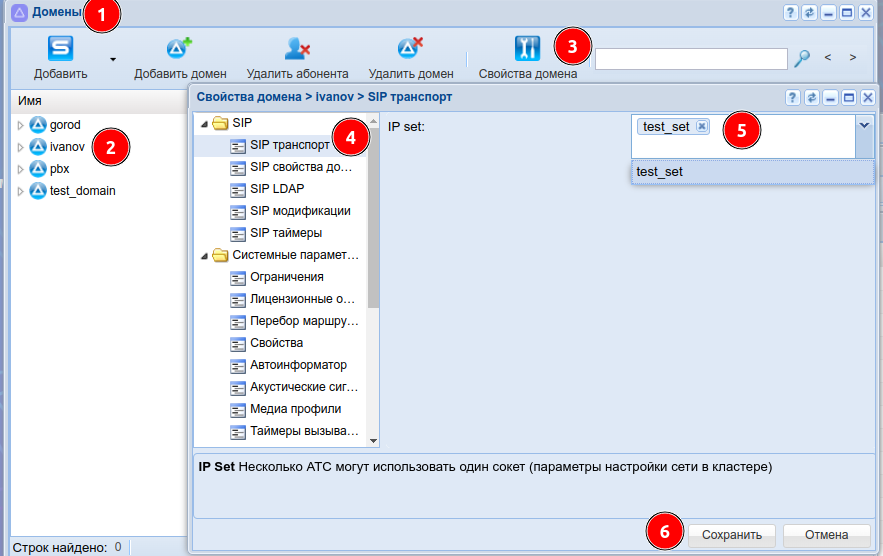Expand the gorod domain node
This screenshot has height=556, width=883.
[x=20, y=125]
